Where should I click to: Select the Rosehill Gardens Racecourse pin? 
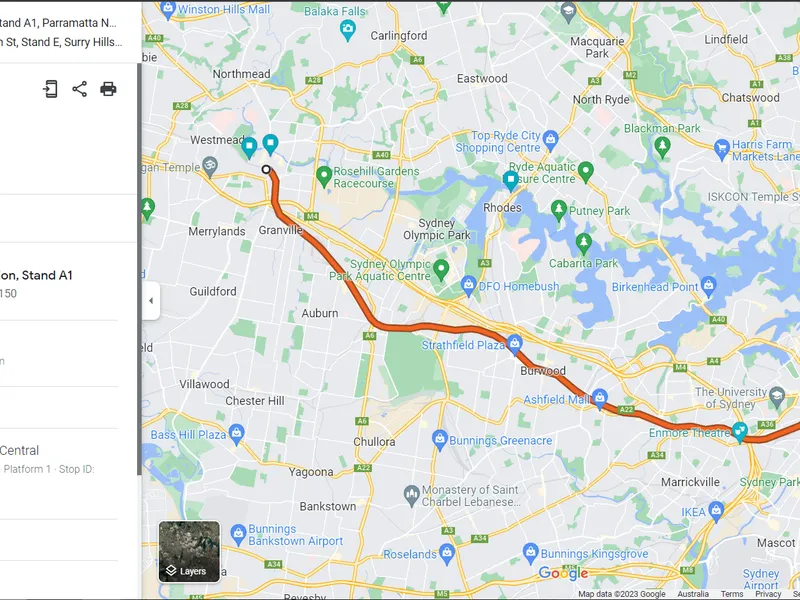click(x=324, y=176)
